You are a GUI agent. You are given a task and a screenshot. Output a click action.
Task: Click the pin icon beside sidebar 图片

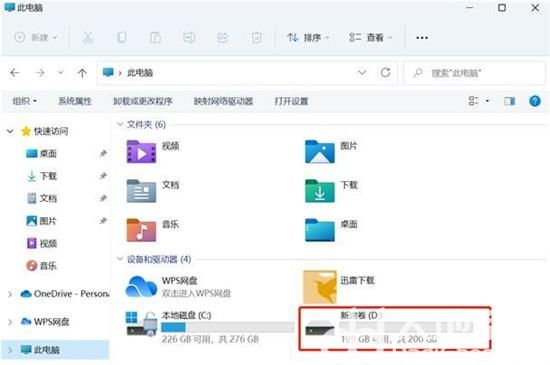pos(103,221)
